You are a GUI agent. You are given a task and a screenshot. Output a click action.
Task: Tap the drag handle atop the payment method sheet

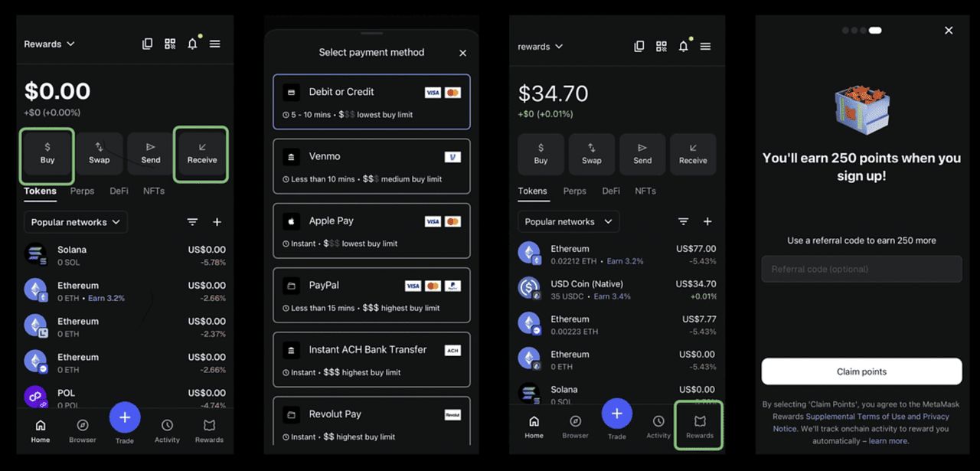point(371,33)
